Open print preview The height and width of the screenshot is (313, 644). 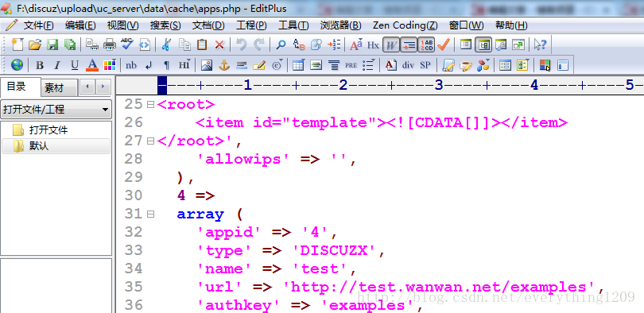(91, 44)
